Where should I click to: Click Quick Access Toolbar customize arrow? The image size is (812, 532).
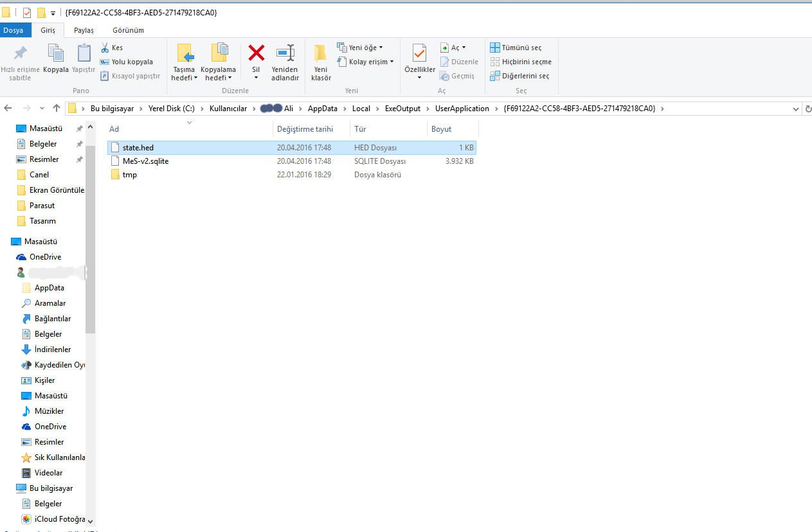pyautogui.click(x=53, y=13)
